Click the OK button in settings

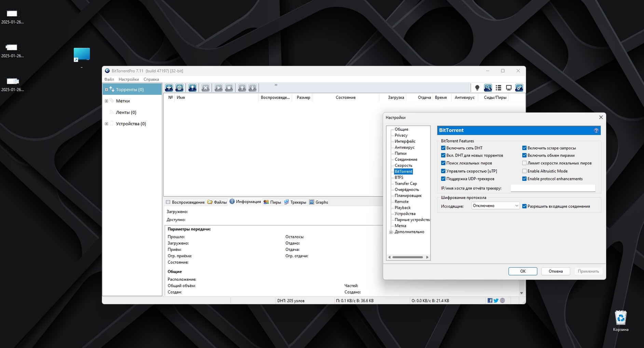point(523,271)
